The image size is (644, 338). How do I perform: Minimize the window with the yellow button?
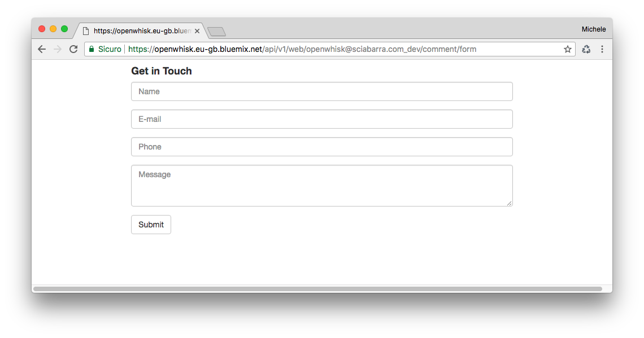(x=53, y=28)
